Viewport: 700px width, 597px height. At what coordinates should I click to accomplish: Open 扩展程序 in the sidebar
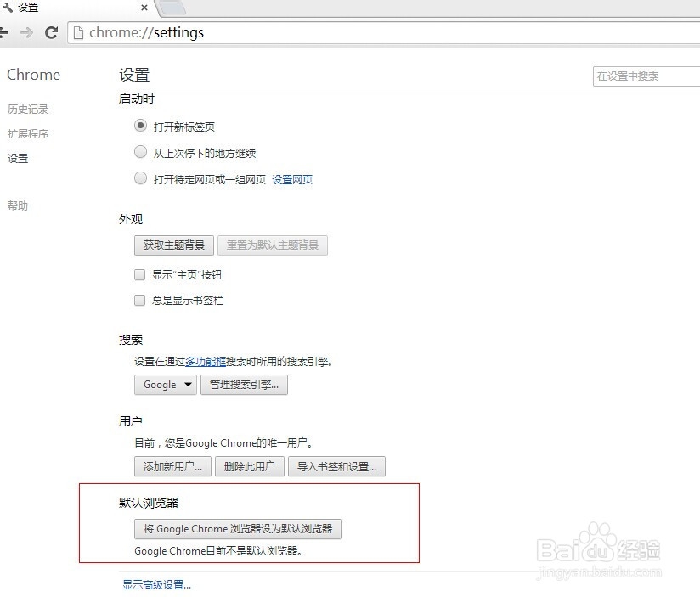click(x=28, y=134)
